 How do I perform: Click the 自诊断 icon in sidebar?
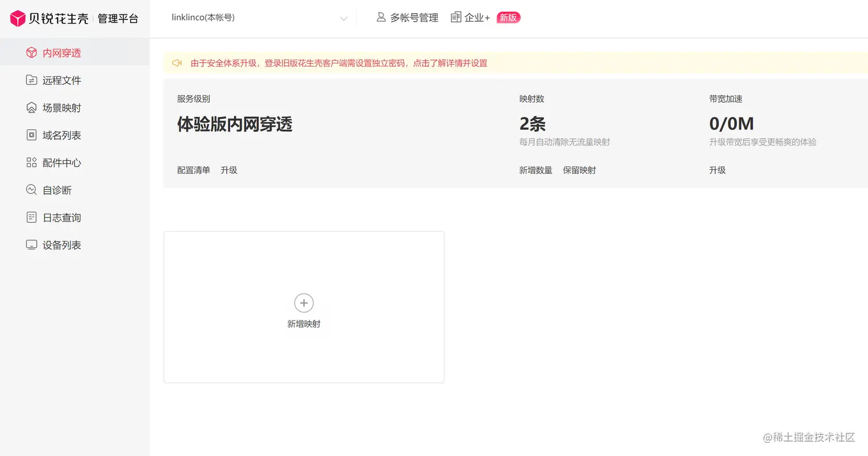tap(32, 190)
